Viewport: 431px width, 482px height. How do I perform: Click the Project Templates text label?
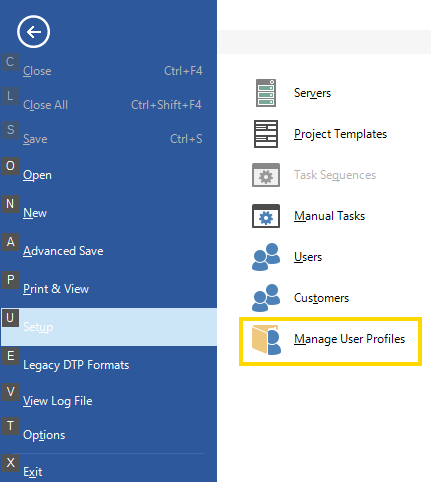pos(340,134)
